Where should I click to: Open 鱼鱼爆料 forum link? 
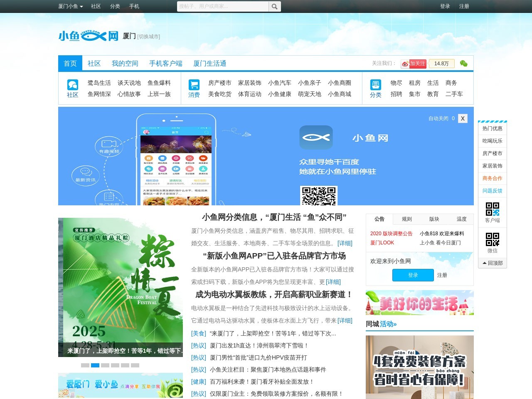click(x=159, y=83)
